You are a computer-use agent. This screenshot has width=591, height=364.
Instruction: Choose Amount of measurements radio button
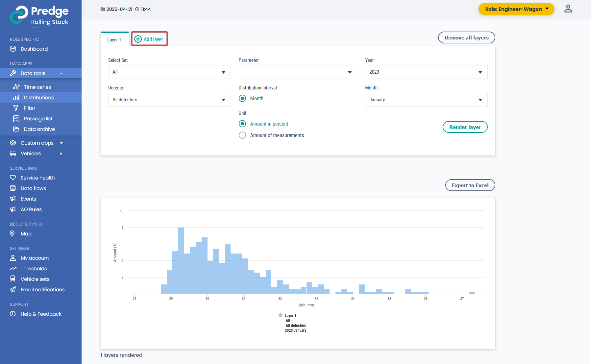242,135
